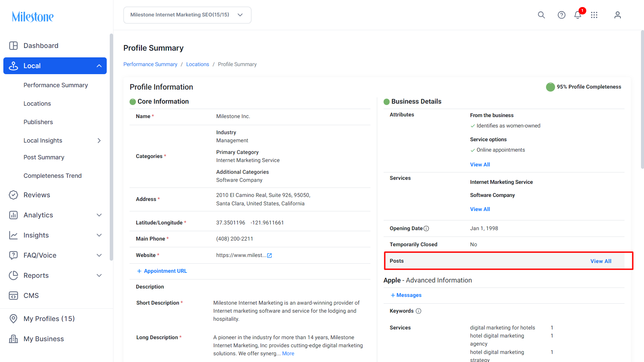Click the Dashboard sidebar icon
Viewport: 644px width, 362px height.
tap(13, 46)
